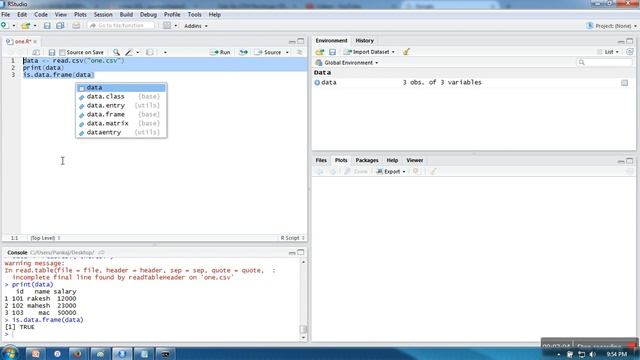Open the code tools wand icon
This screenshot has height=360, width=640.
coord(129,52)
